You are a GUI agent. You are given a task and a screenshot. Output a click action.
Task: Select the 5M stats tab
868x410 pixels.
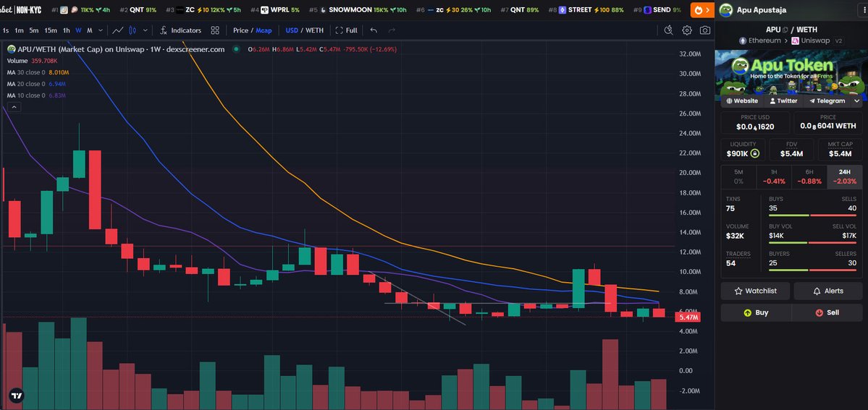pos(738,176)
